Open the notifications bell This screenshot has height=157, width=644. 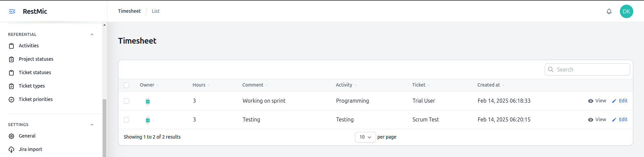click(x=609, y=11)
